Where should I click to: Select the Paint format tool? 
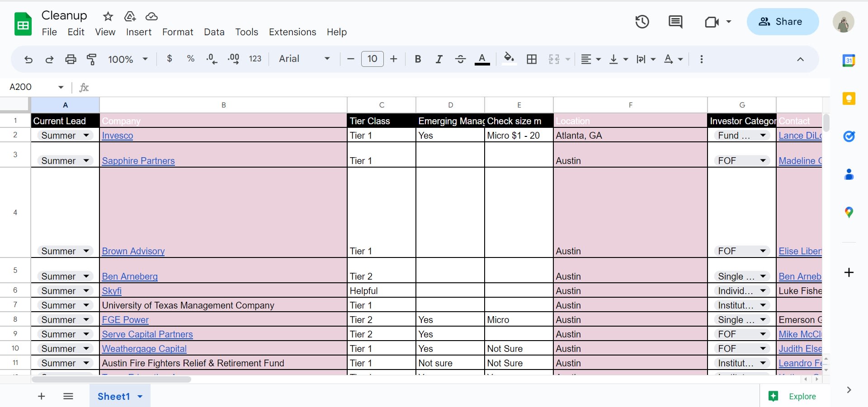[x=92, y=59]
